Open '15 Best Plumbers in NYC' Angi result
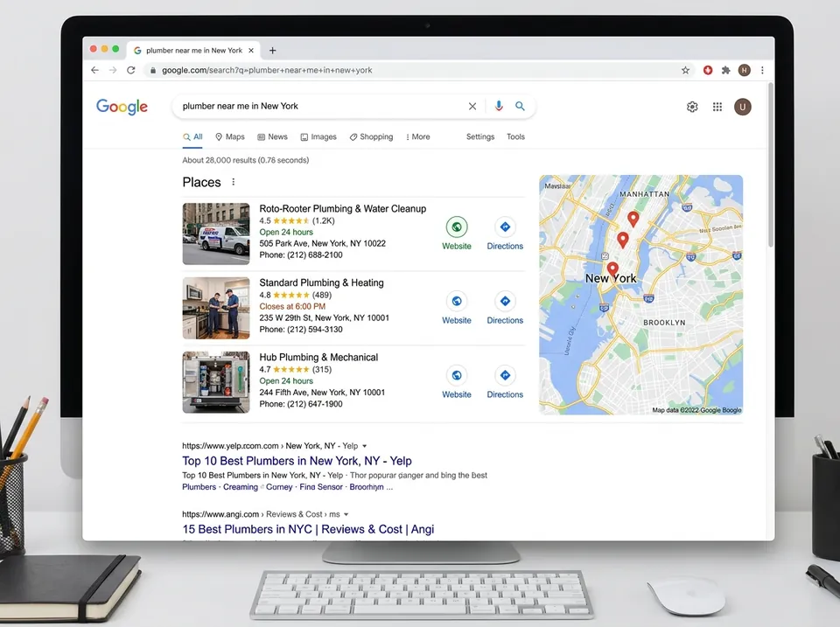This screenshot has width=840, height=627. [x=308, y=530]
